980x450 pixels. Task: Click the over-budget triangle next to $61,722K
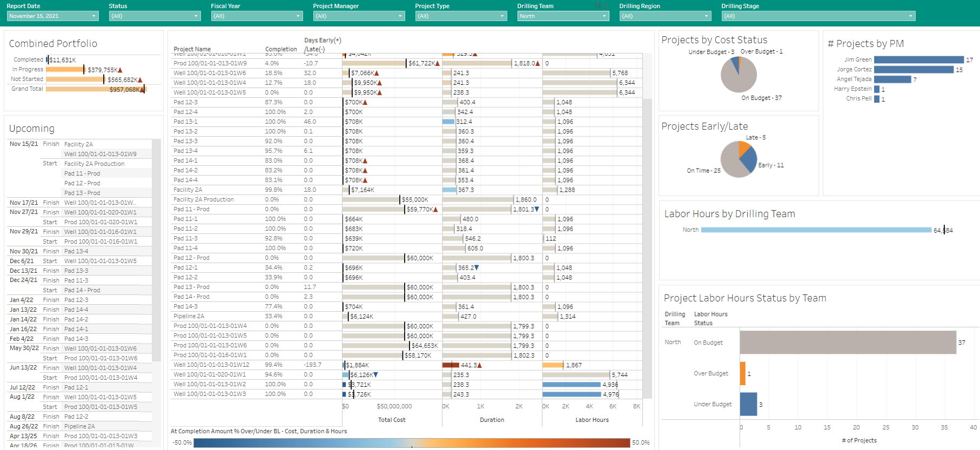438,64
